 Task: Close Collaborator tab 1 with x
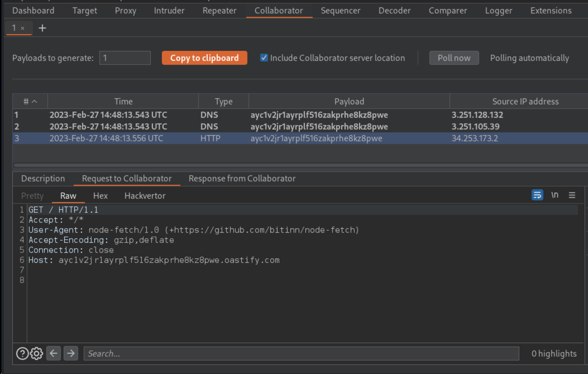[x=22, y=28]
